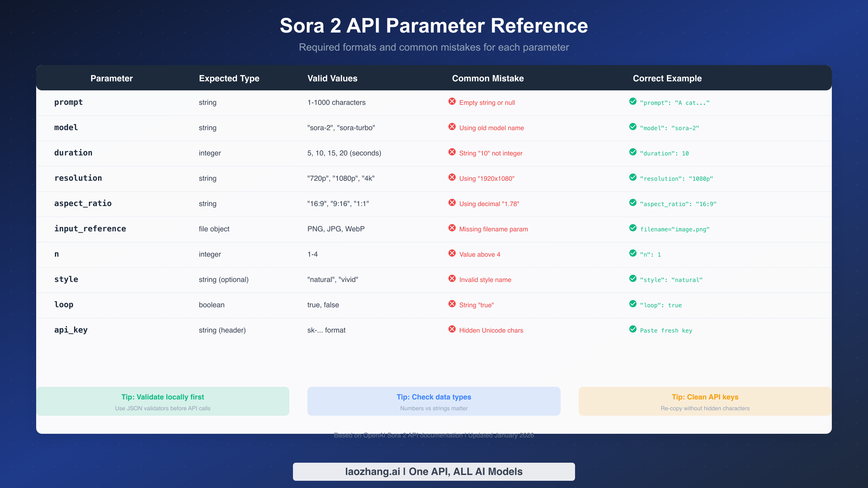Click the "api_key" parameter name
The width and height of the screenshot is (868, 488).
pyautogui.click(x=71, y=330)
